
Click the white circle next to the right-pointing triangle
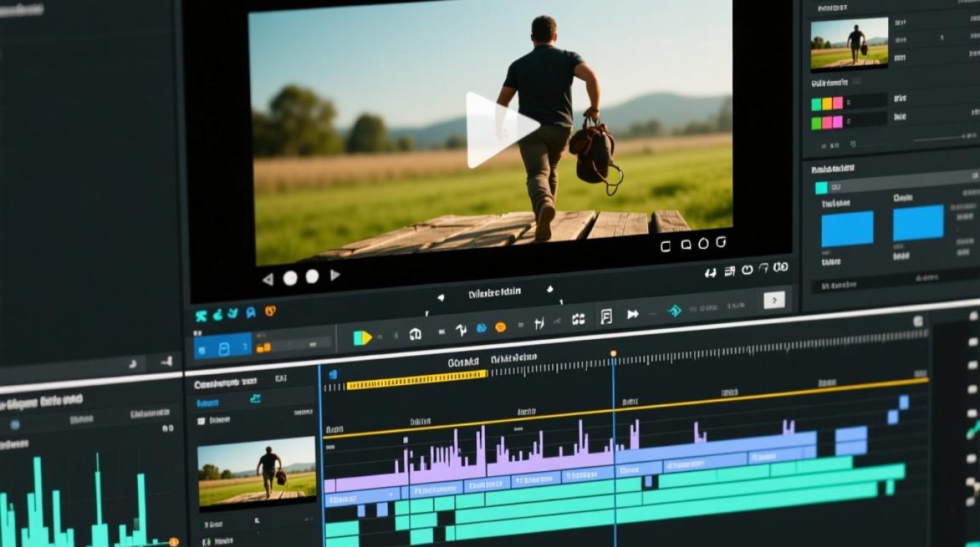tap(312, 276)
